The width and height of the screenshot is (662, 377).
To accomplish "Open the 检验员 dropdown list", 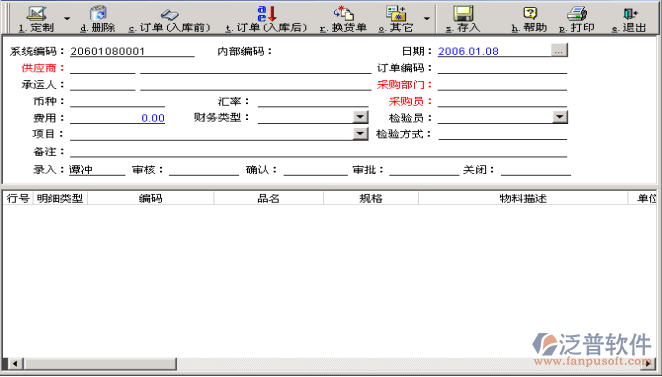I will (x=559, y=117).
